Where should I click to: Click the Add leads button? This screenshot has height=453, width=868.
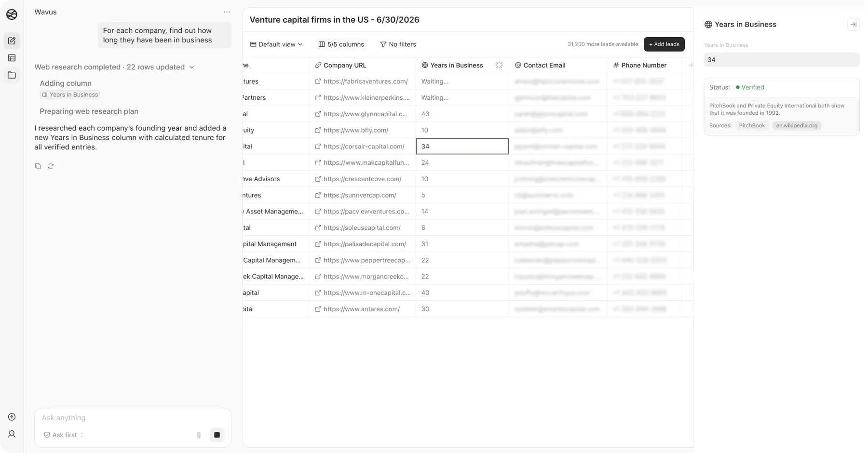pyautogui.click(x=664, y=44)
